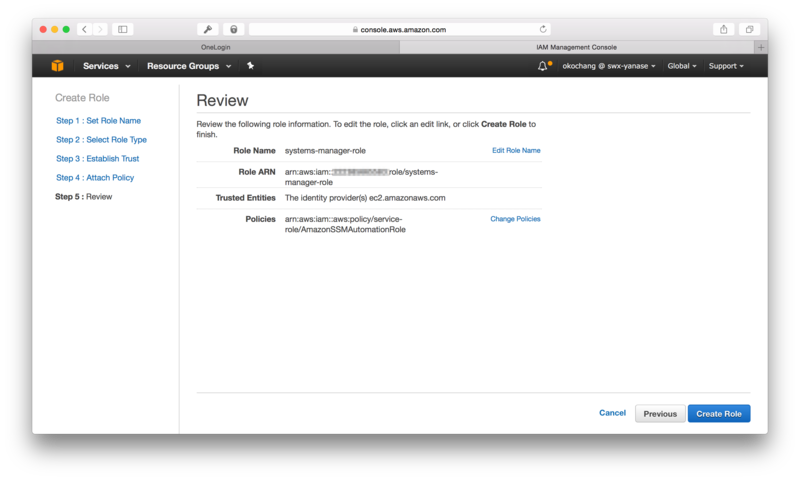800x480 pixels.
Task: Expand the Resource Groups dropdown
Action: [189, 66]
